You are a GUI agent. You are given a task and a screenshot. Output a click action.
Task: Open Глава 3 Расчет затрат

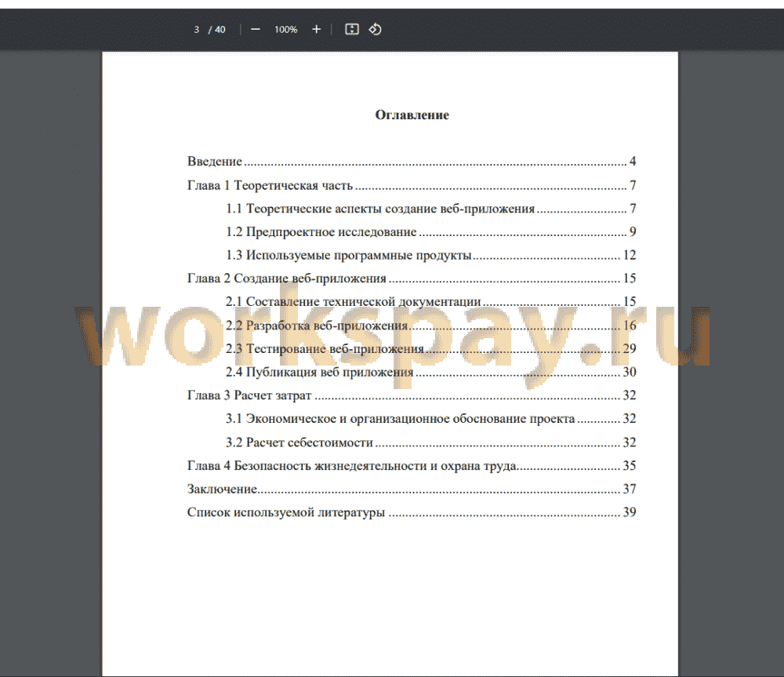pos(412,395)
